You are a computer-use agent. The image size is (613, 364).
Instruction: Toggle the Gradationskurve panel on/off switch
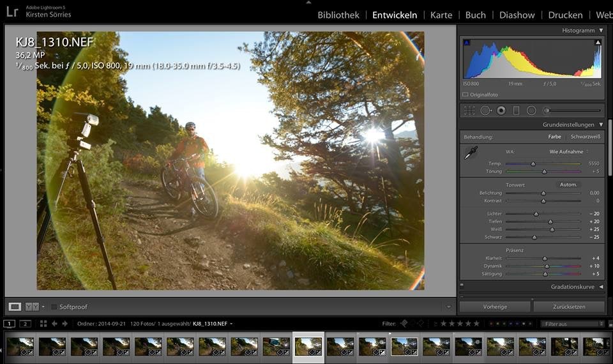[x=462, y=285]
